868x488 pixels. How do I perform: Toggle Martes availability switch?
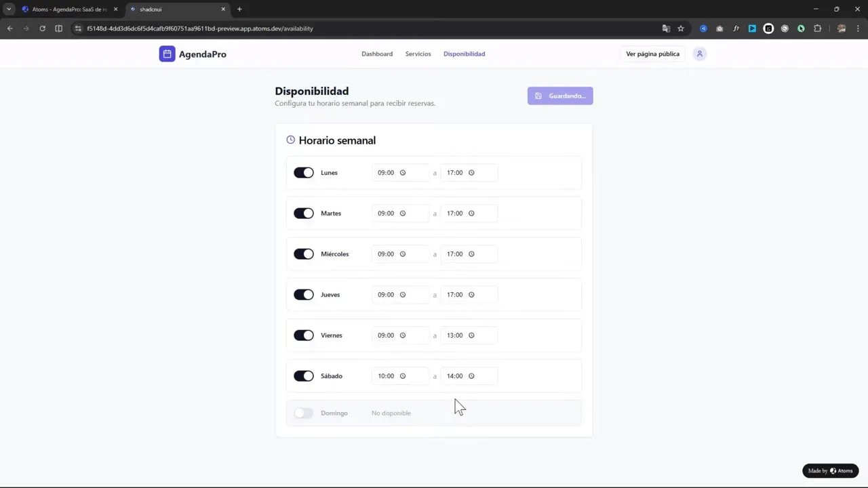pyautogui.click(x=304, y=213)
